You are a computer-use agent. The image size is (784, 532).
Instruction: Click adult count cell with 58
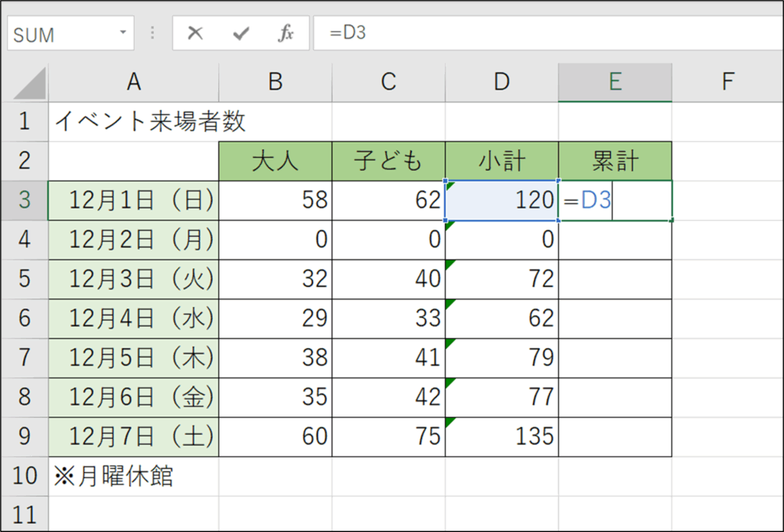[276, 201]
